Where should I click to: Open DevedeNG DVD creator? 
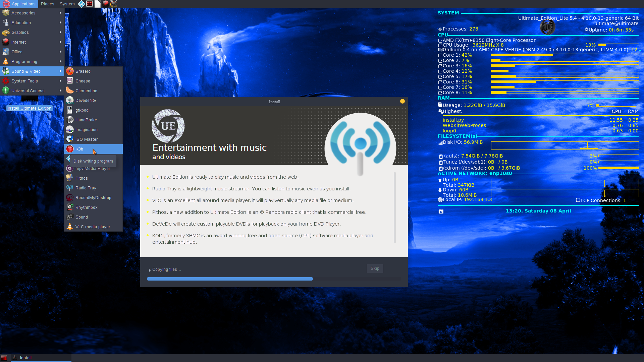94,100
